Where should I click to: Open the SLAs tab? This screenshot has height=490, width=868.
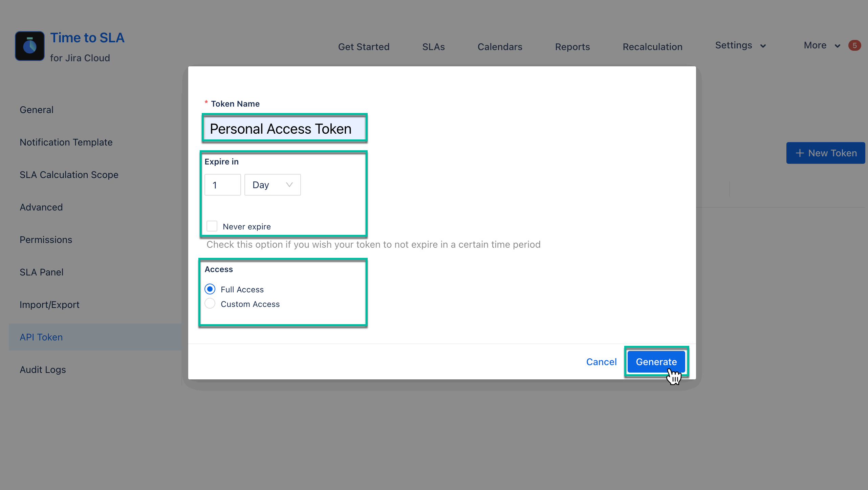(433, 47)
